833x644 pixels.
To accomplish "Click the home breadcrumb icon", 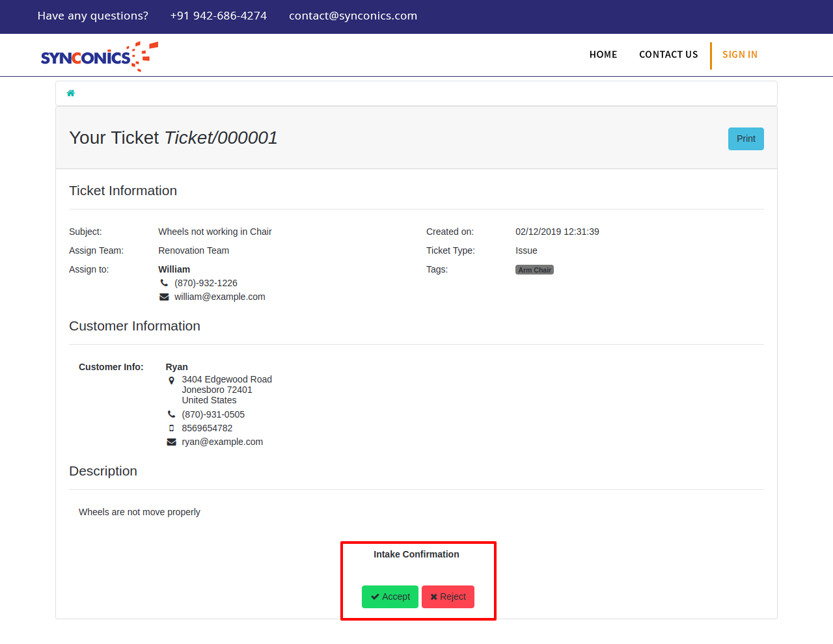I will (x=71, y=93).
